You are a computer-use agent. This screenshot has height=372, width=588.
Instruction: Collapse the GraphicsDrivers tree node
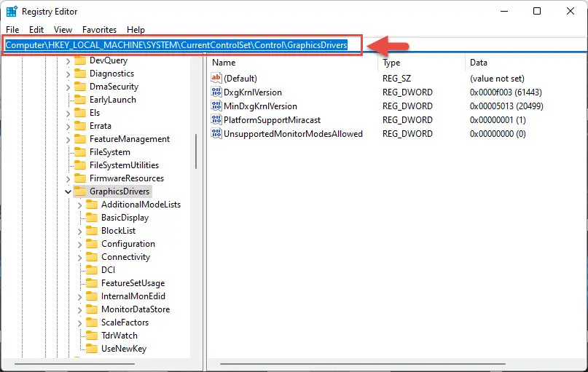(68, 191)
